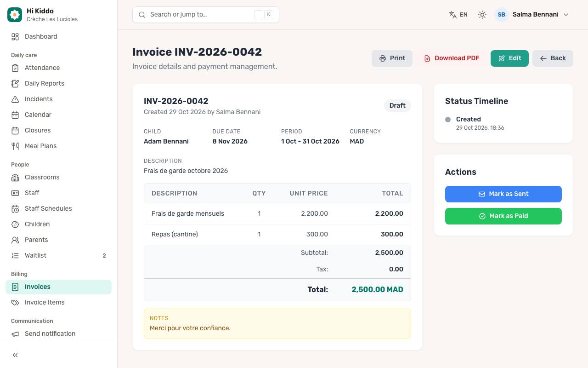This screenshot has width=588, height=368.
Task: Click the Waitlist list icon
Action: pos(15,255)
